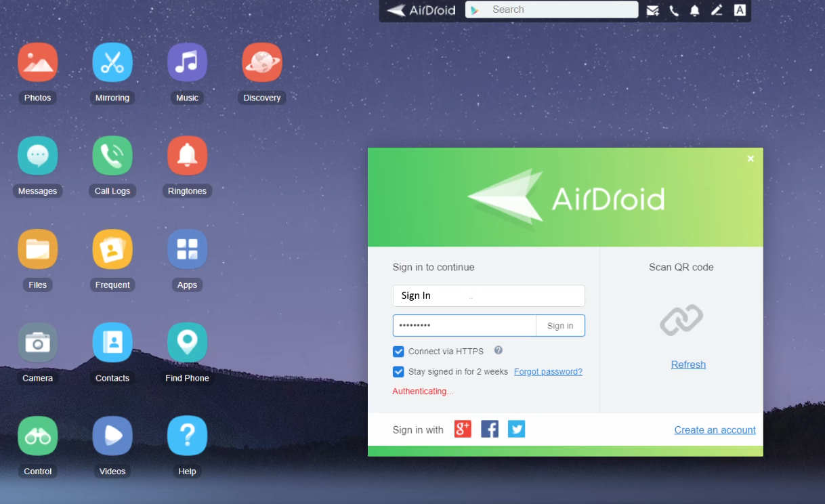Open the Photos app icon
The height and width of the screenshot is (504, 825).
pyautogui.click(x=38, y=62)
